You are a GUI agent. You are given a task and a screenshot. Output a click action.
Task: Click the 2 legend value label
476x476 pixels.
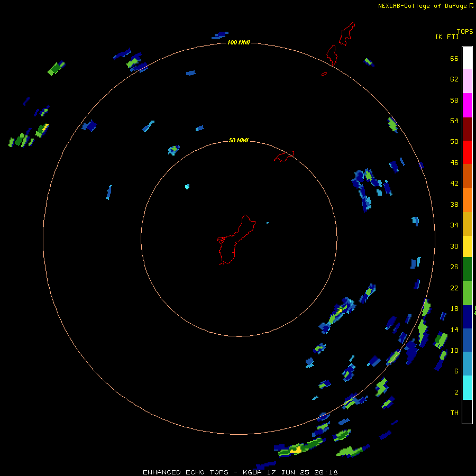point(456,392)
